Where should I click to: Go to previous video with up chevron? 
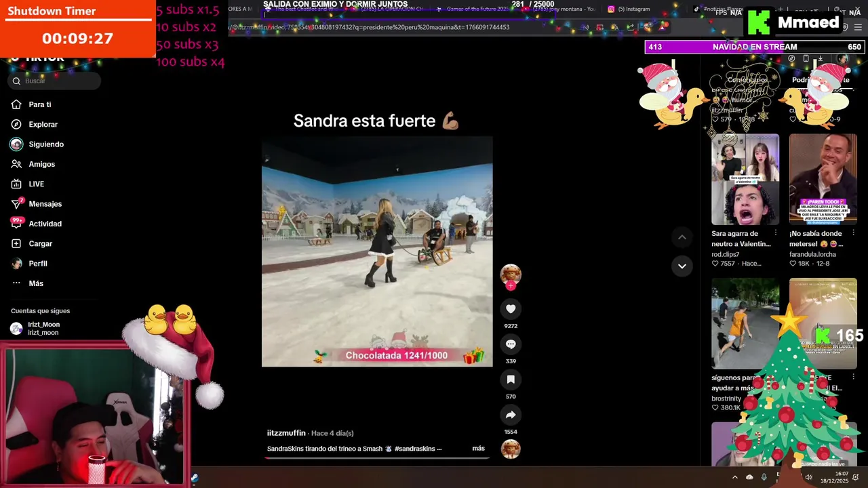(x=682, y=237)
